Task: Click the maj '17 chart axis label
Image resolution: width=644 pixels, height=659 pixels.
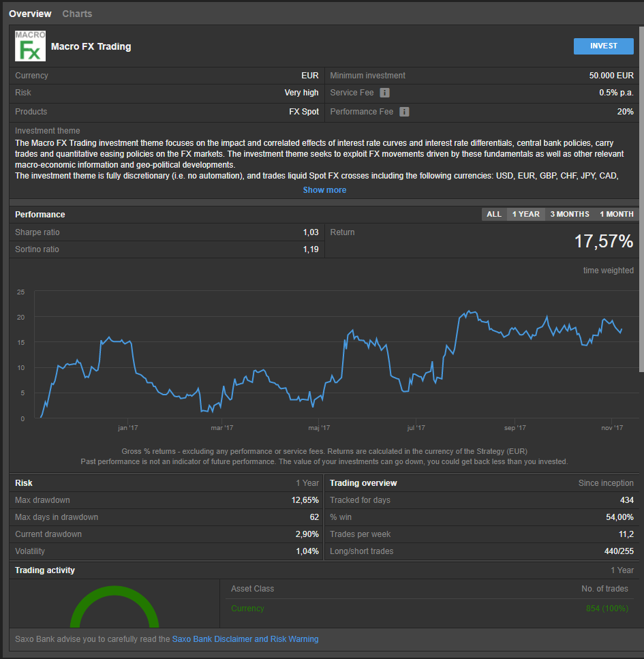Action: tap(319, 428)
